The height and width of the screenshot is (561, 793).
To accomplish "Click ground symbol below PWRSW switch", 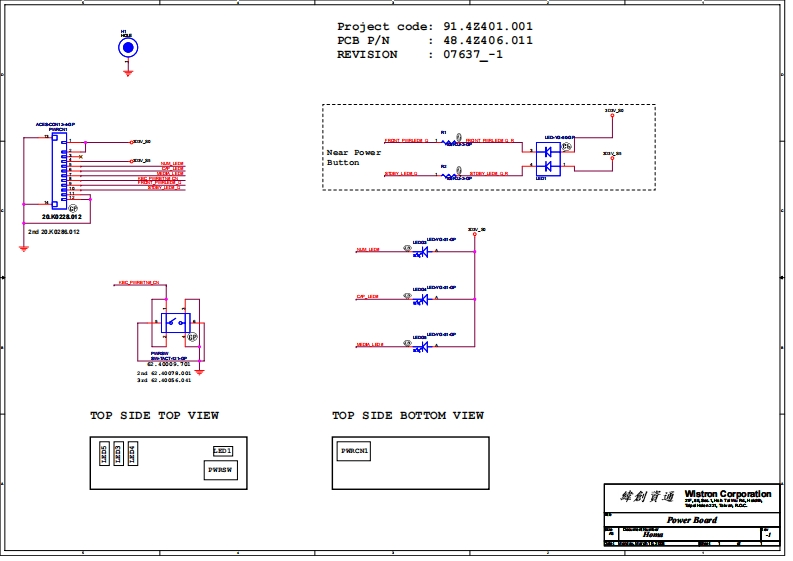I will [x=199, y=372].
